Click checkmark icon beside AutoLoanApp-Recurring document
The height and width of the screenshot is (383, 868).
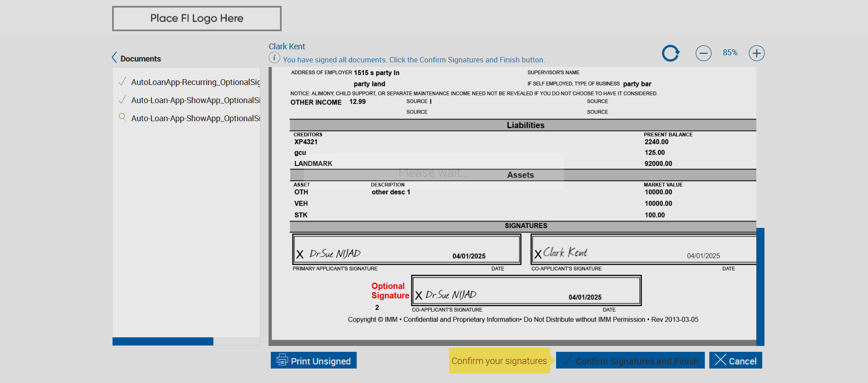pyautogui.click(x=122, y=81)
